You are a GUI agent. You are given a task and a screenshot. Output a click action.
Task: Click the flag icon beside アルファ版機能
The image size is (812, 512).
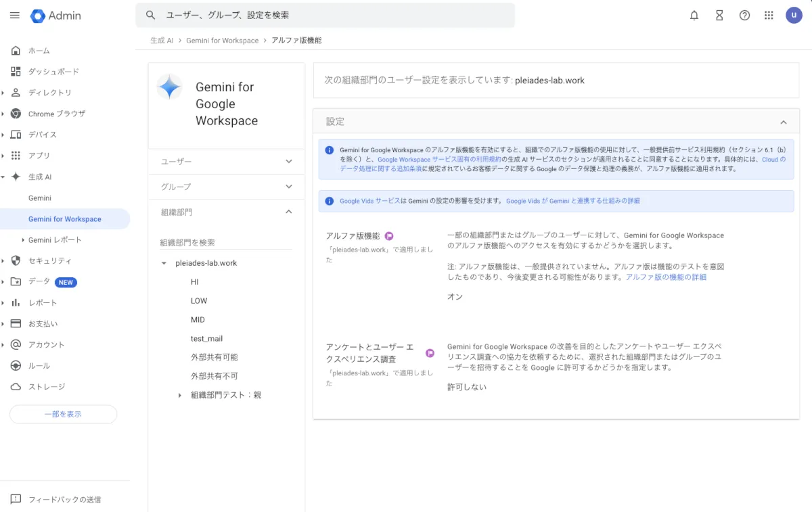[x=389, y=236]
